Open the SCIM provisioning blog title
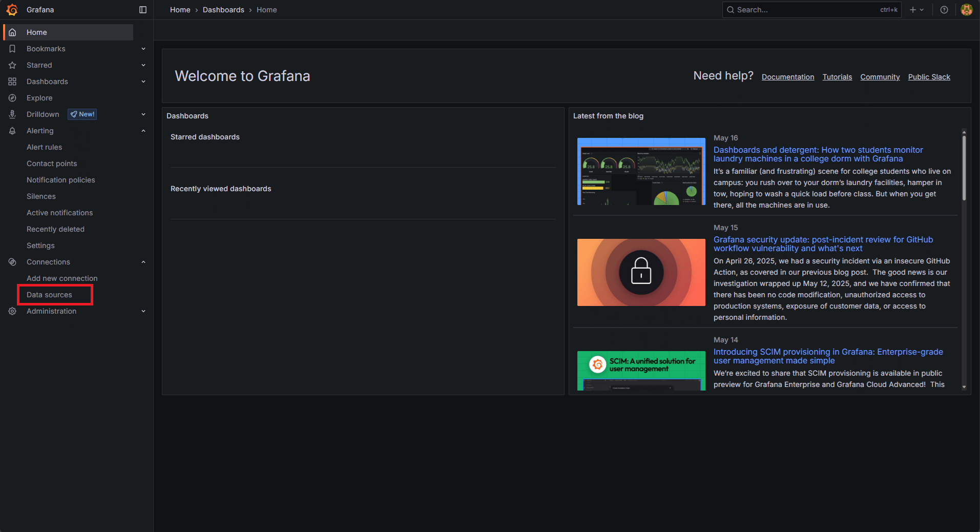The width and height of the screenshot is (980, 532). pyautogui.click(x=828, y=356)
